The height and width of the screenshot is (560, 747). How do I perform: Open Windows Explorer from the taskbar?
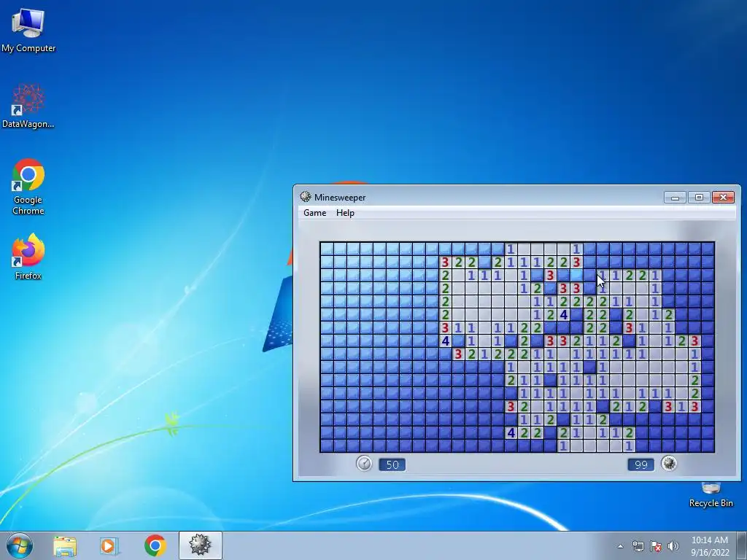pyautogui.click(x=65, y=545)
